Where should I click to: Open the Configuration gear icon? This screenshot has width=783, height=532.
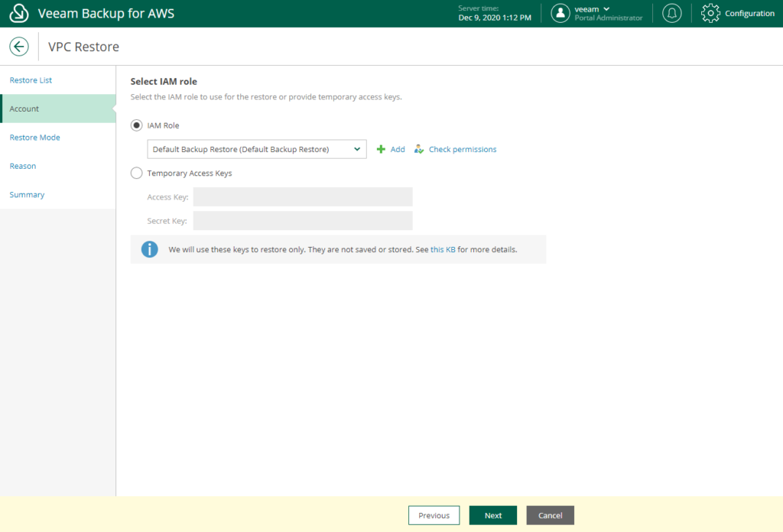click(710, 14)
